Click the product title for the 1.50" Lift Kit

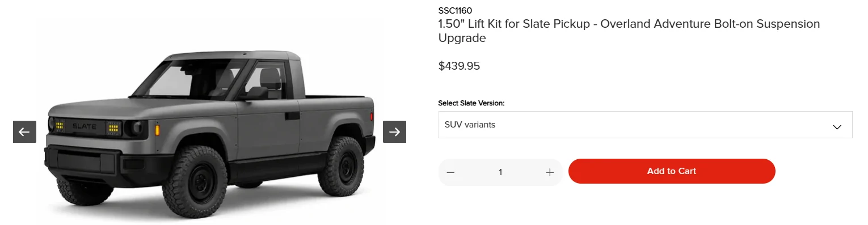tap(629, 31)
